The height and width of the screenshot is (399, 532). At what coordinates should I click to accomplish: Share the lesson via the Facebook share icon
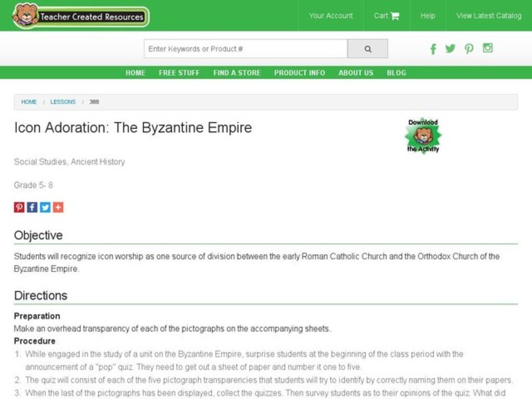tap(31, 207)
